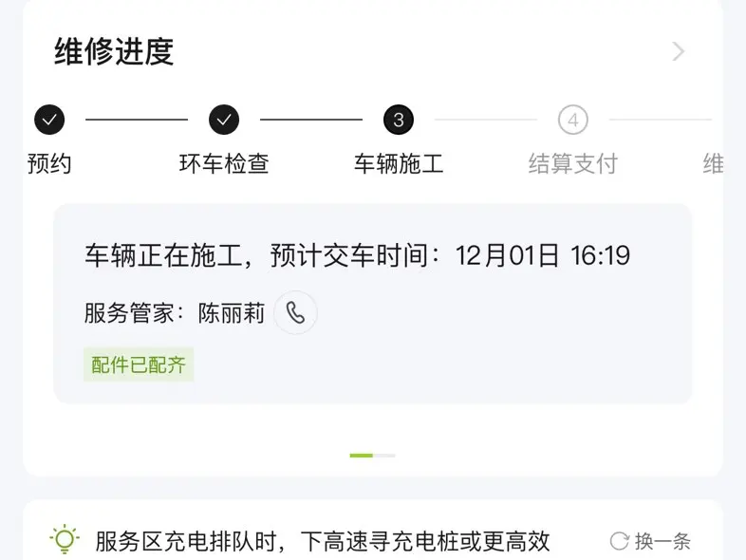The image size is (746, 560).
Task: Call the service advisor via phone icon
Action: pos(295,313)
